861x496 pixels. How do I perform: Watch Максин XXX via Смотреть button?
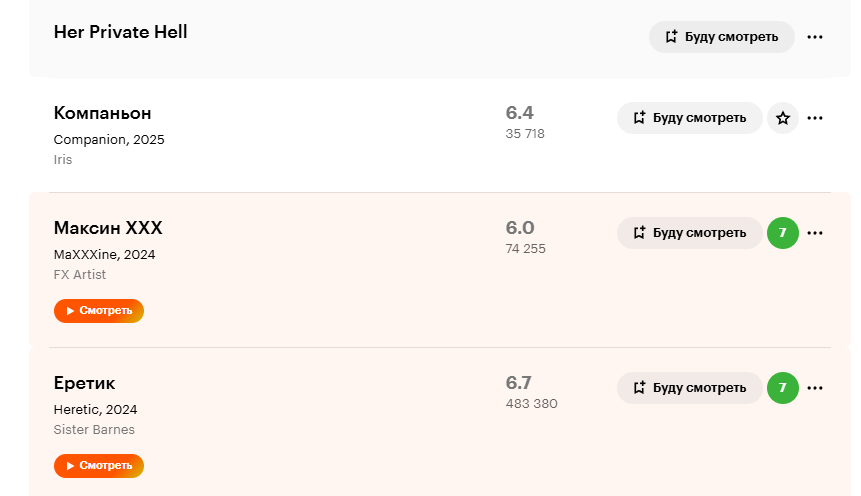point(99,311)
